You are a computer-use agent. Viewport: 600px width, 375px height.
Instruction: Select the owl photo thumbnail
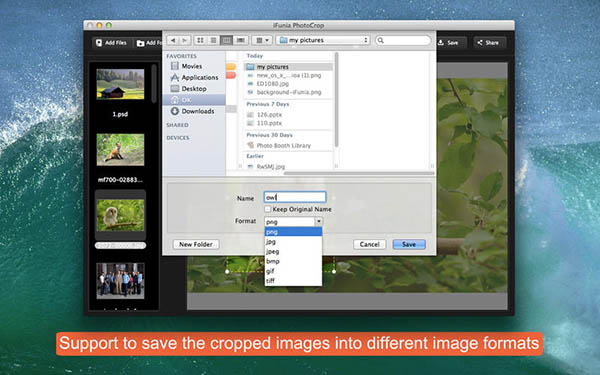click(x=120, y=215)
